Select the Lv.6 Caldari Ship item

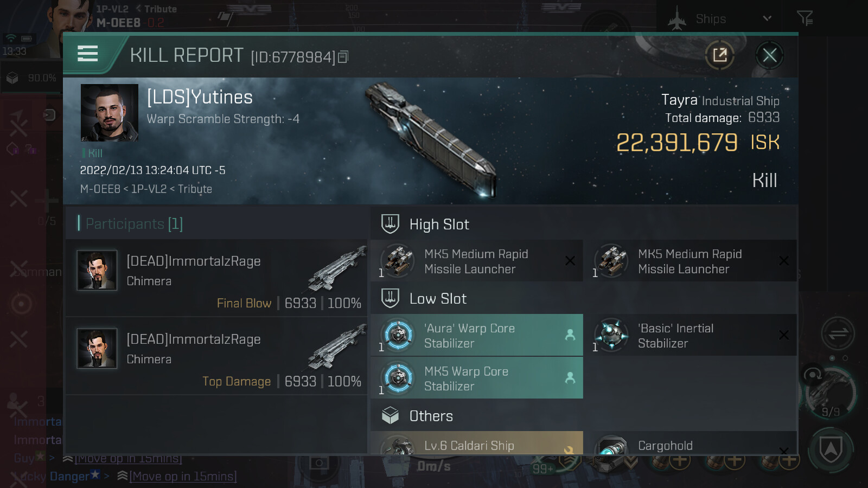point(477,443)
